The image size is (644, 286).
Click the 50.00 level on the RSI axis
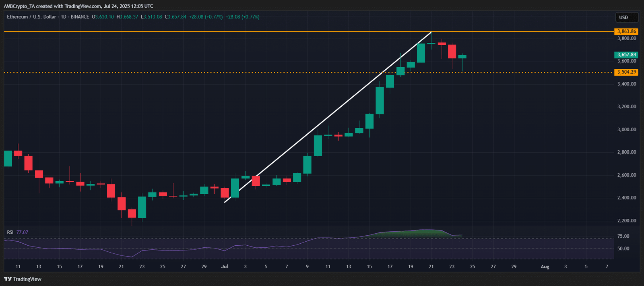pos(623,249)
